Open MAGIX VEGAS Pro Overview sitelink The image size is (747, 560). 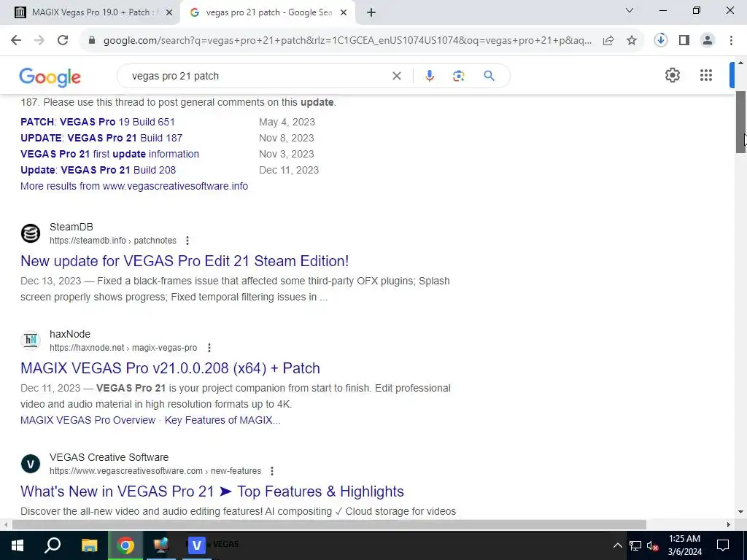[88, 420]
